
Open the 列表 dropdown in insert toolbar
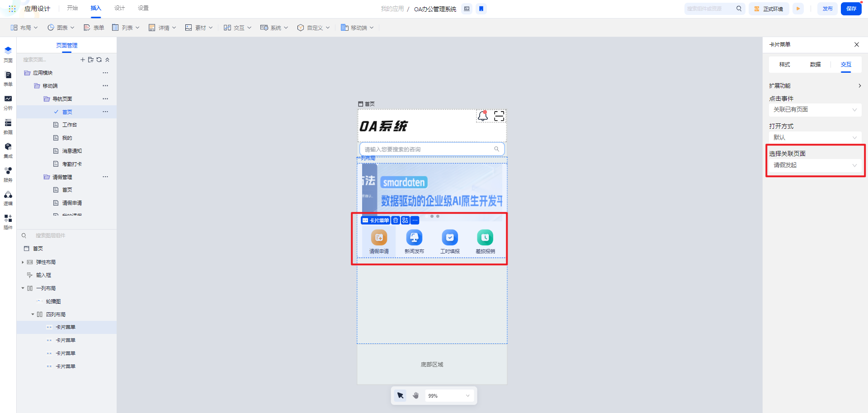[126, 28]
